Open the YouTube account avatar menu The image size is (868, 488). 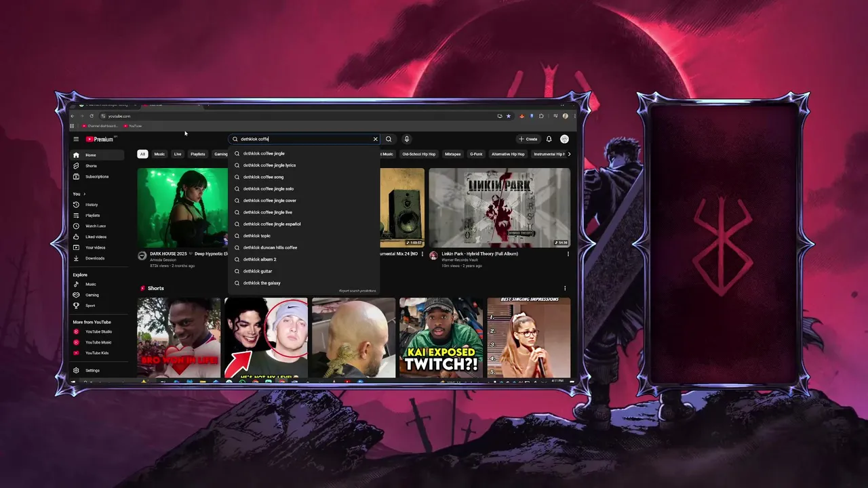tap(564, 139)
